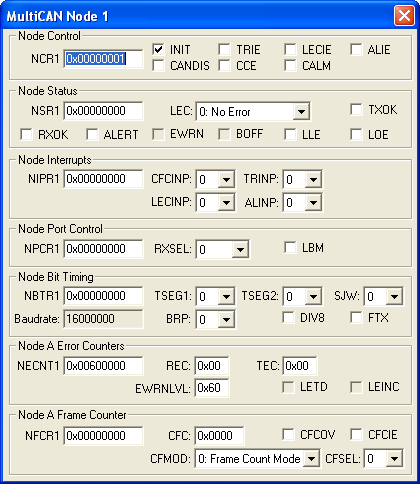
Task: Open the LECINP dropdown
Action: point(215,202)
